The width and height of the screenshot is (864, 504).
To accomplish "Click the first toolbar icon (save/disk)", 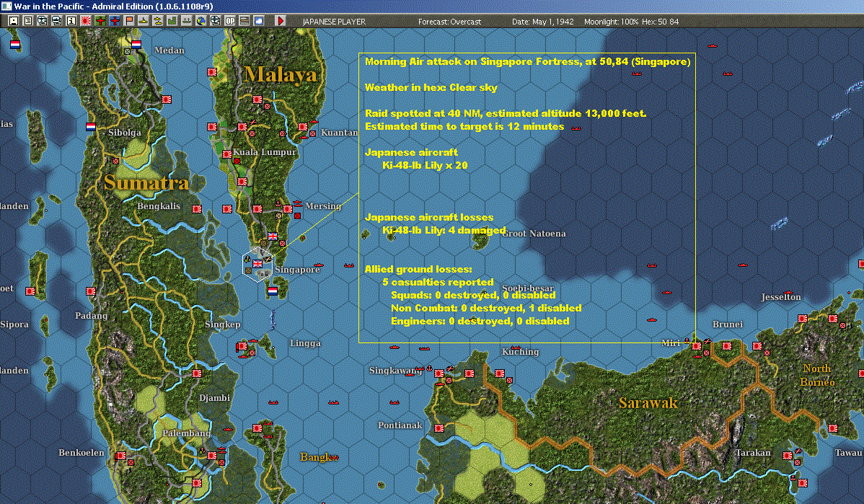I will pos(14,21).
